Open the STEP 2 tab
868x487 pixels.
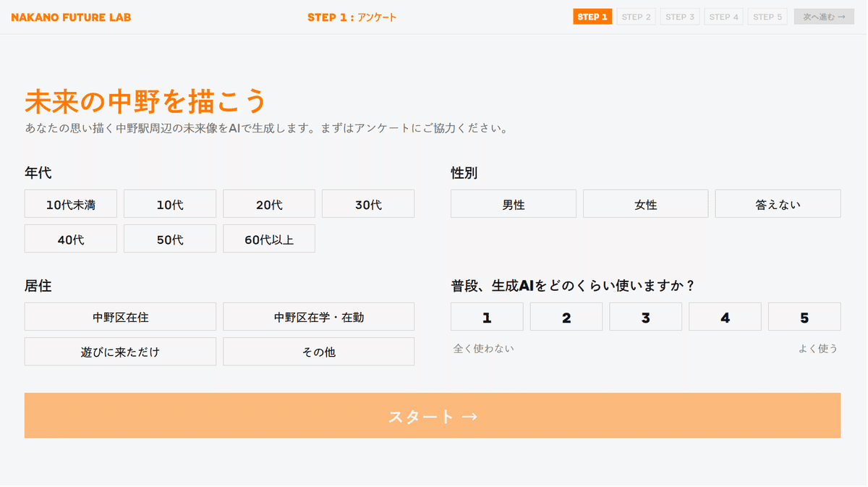(x=637, y=17)
